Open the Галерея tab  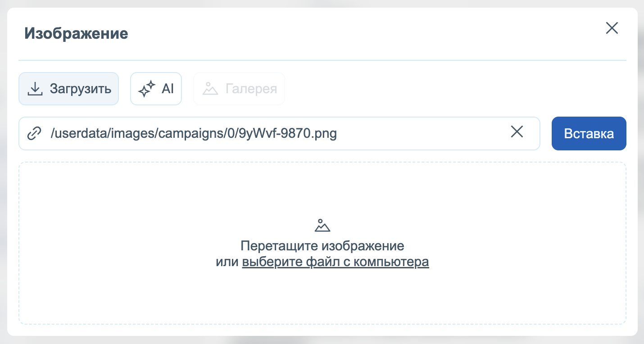[239, 89]
